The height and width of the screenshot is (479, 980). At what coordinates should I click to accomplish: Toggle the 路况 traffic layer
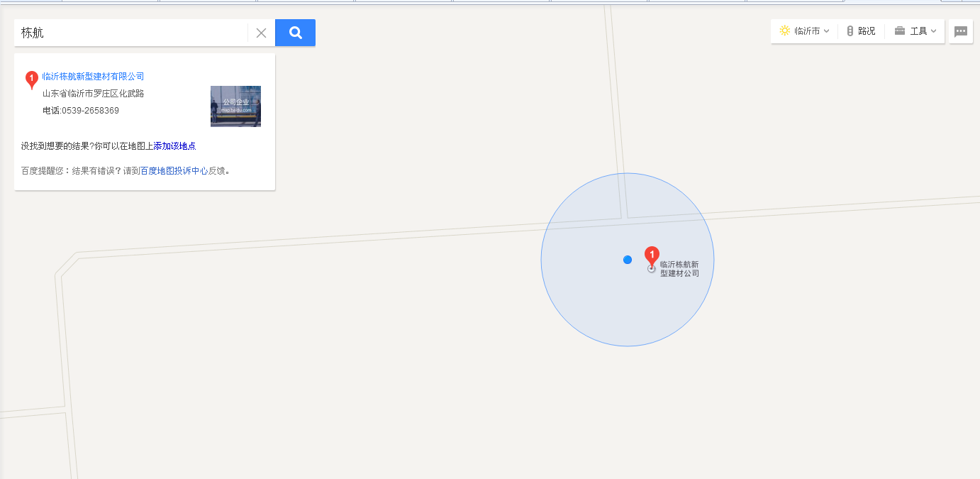tap(861, 31)
